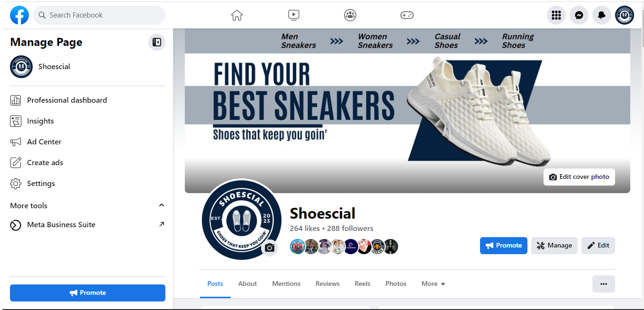Open the Facebook home feed icon
644x310 pixels.
tap(237, 15)
